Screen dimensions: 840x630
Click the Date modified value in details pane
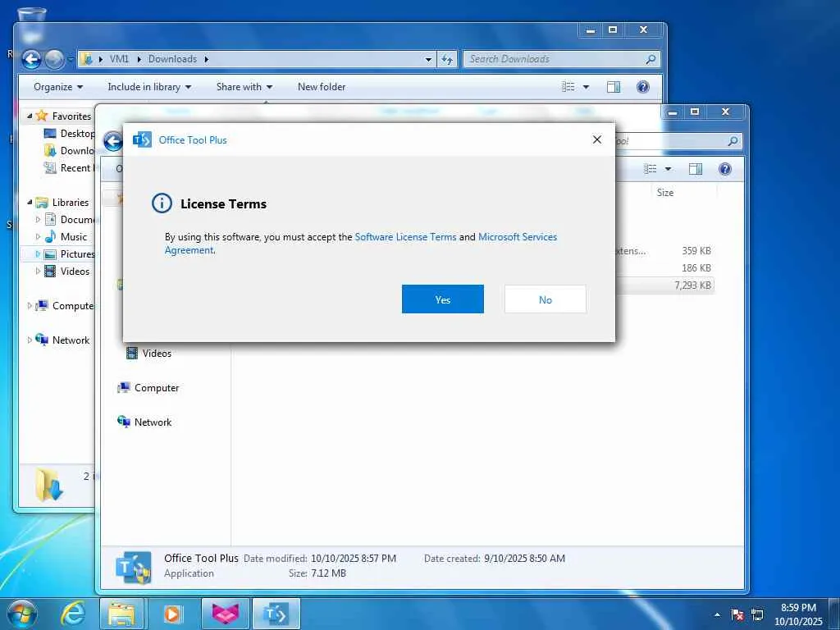pos(354,558)
